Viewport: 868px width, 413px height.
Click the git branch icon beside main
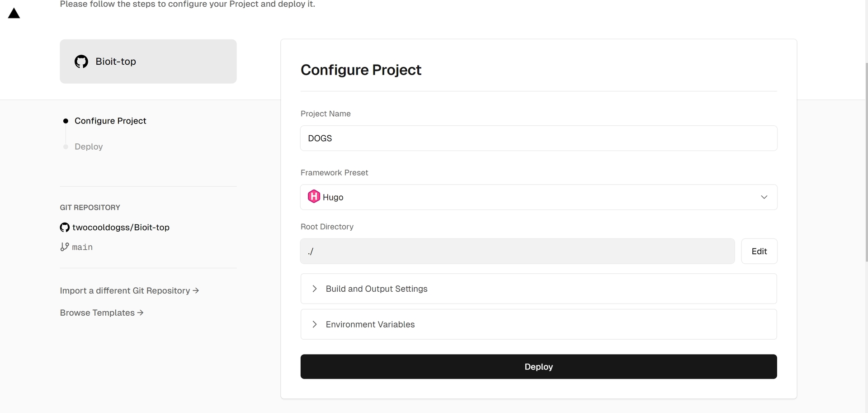click(65, 247)
